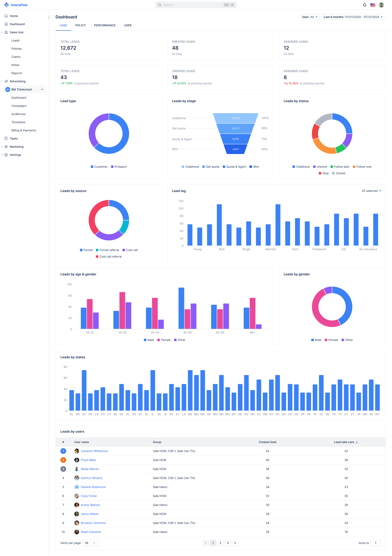The width and height of the screenshot is (392, 556).
Task: Open the User: All dropdown
Action: point(310,17)
